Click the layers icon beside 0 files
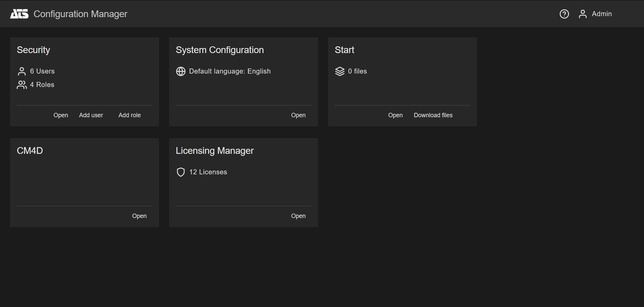Screen dimensions: 644x307 coord(340,71)
